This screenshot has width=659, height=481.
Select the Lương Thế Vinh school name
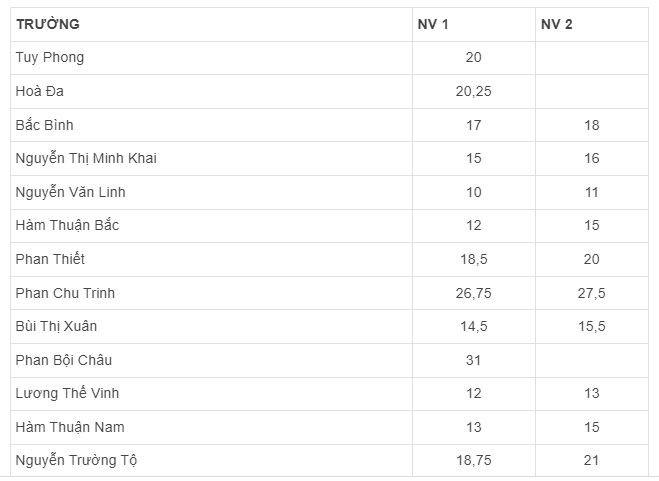pos(67,394)
